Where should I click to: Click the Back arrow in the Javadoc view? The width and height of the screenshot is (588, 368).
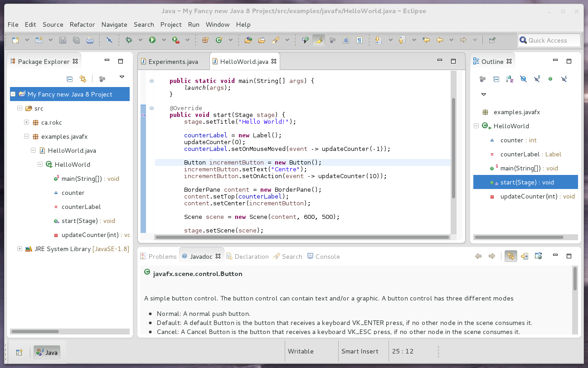point(478,256)
